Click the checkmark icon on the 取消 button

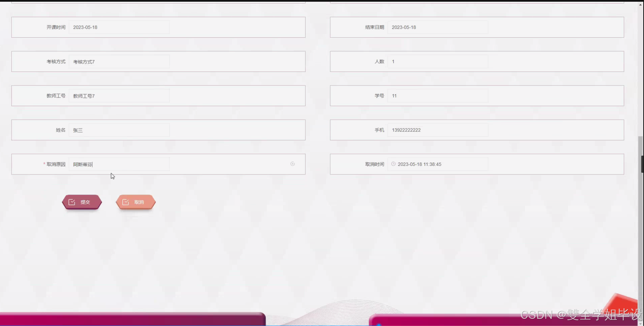tap(126, 202)
